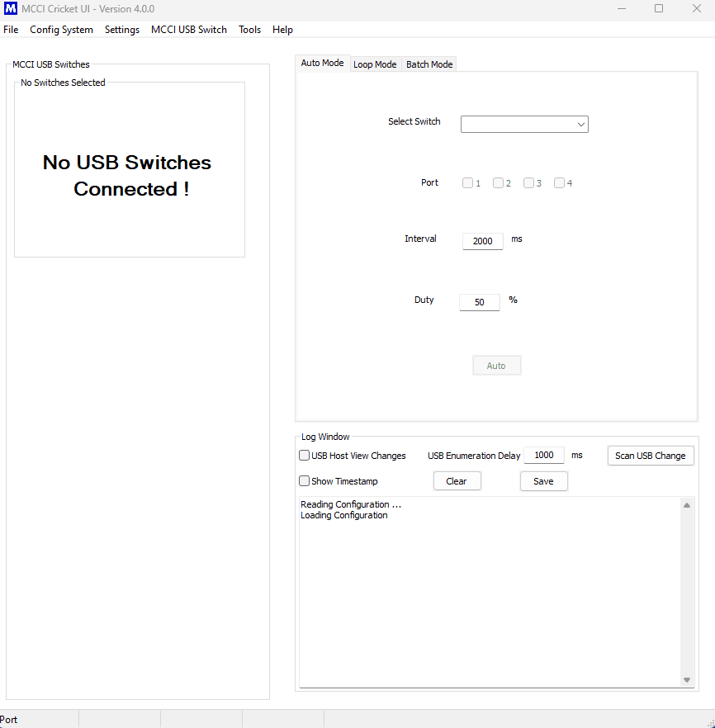Click the MCCI app logo icon
The height and width of the screenshot is (728, 715).
point(10,8)
